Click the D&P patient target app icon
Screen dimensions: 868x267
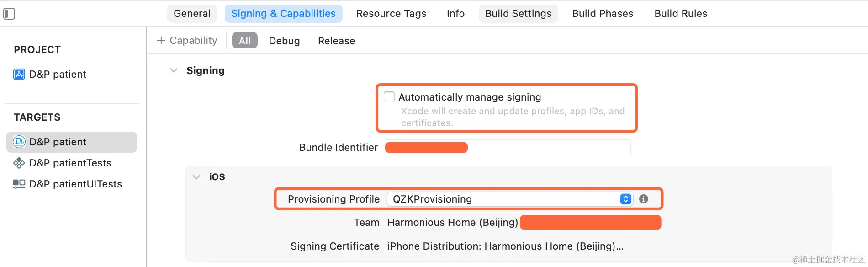pyautogui.click(x=19, y=142)
